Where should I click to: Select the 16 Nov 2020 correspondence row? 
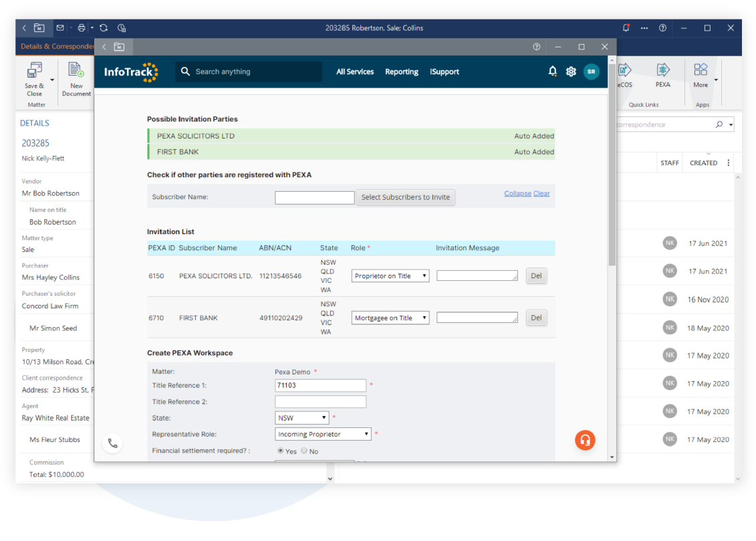(x=675, y=300)
